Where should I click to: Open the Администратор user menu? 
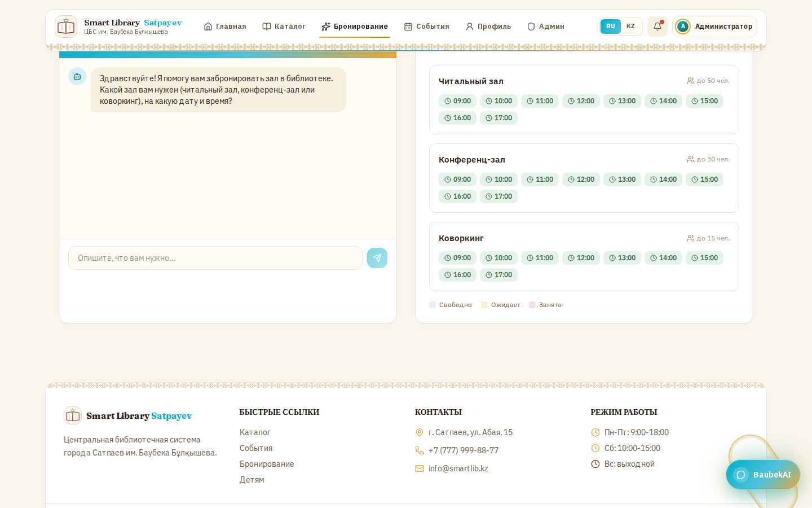point(714,27)
